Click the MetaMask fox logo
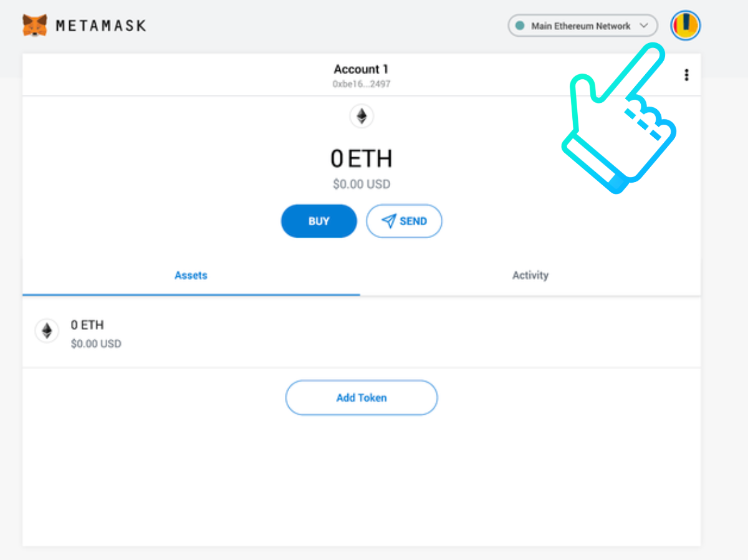Image resolution: width=748 pixels, height=560 pixels. click(35, 26)
